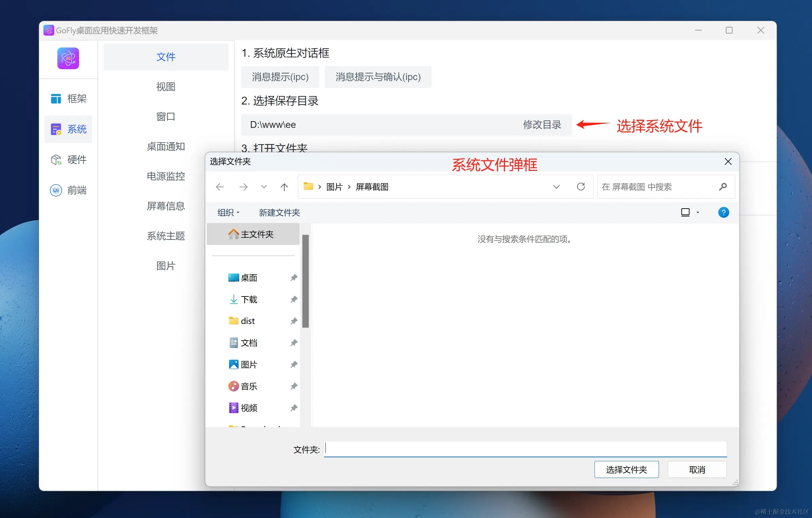The image size is (812, 518).
Task: Click the blue help question mark icon
Action: (723, 212)
